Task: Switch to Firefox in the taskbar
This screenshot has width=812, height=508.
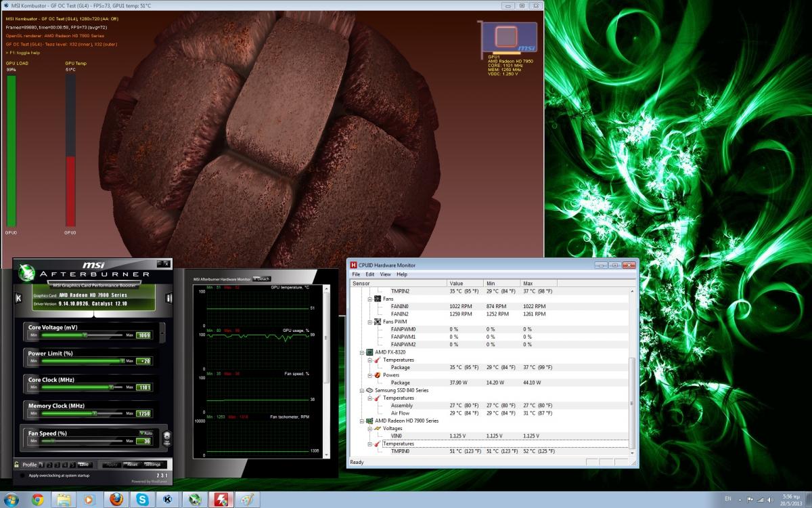Action: [x=116, y=499]
